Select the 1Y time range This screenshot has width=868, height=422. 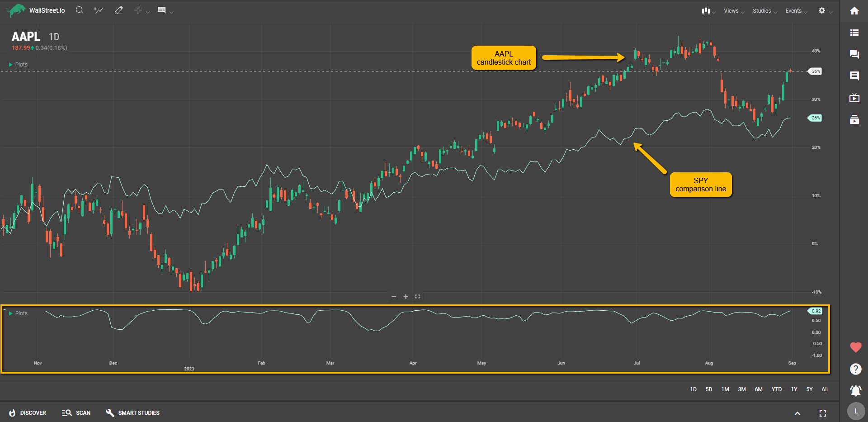coord(794,389)
